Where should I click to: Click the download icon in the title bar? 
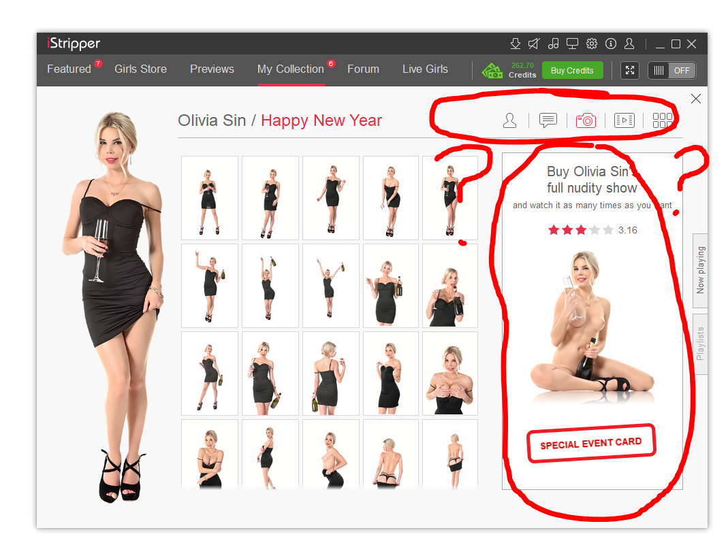coord(516,44)
